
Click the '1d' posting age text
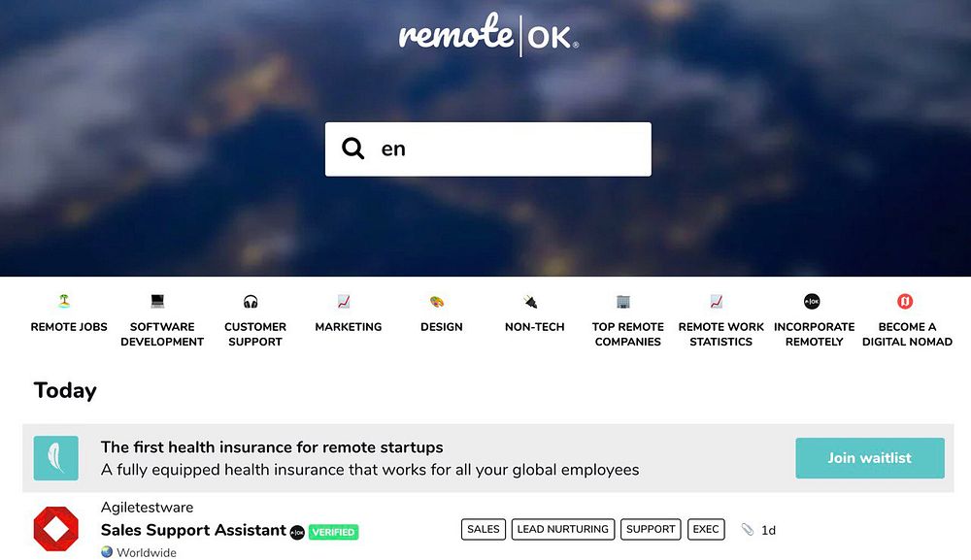pos(768,530)
